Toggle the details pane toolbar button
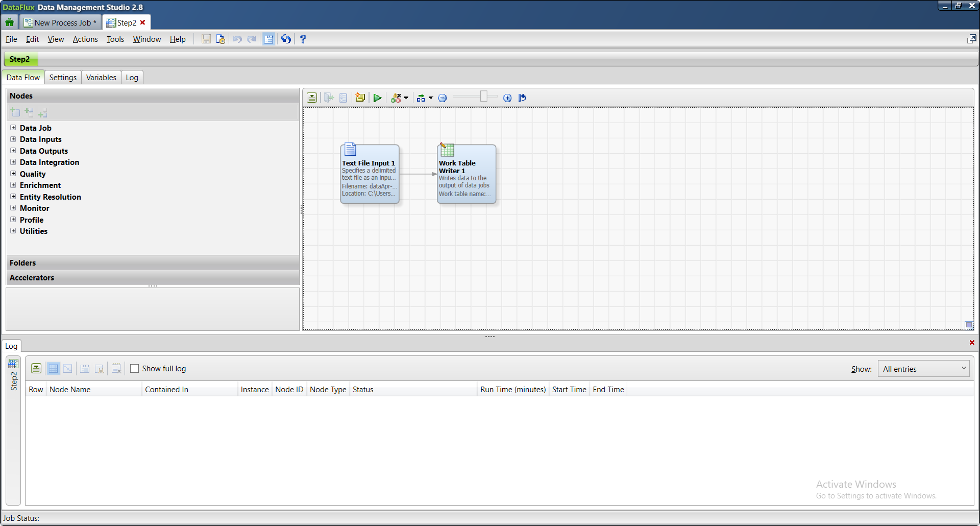The height and width of the screenshot is (526, 980). pyautogui.click(x=268, y=39)
